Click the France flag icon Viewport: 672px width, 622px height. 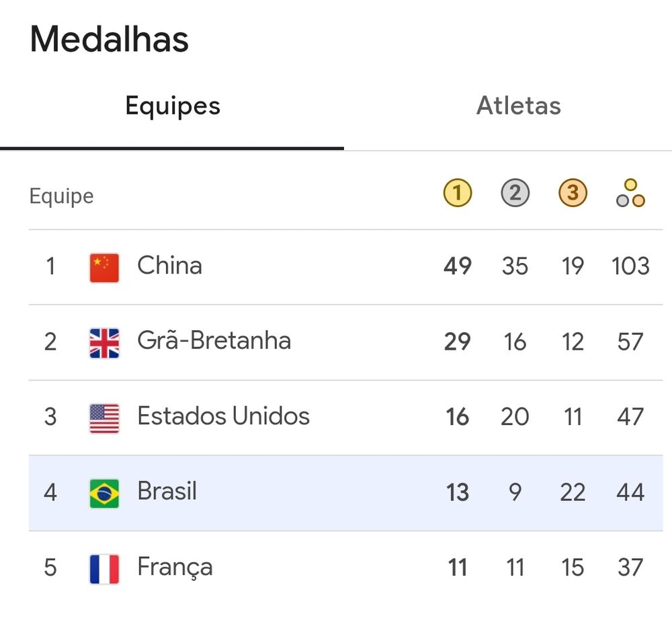(x=104, y=568)
